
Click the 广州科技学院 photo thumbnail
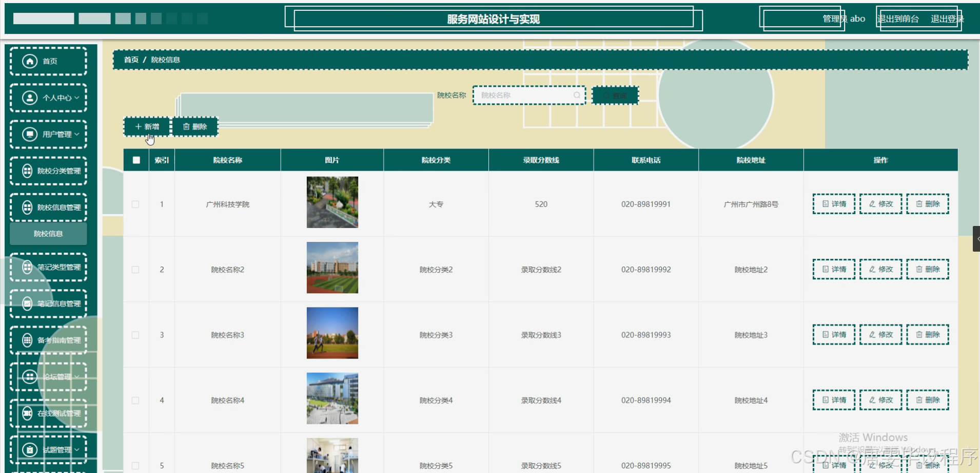click(332, 202)
